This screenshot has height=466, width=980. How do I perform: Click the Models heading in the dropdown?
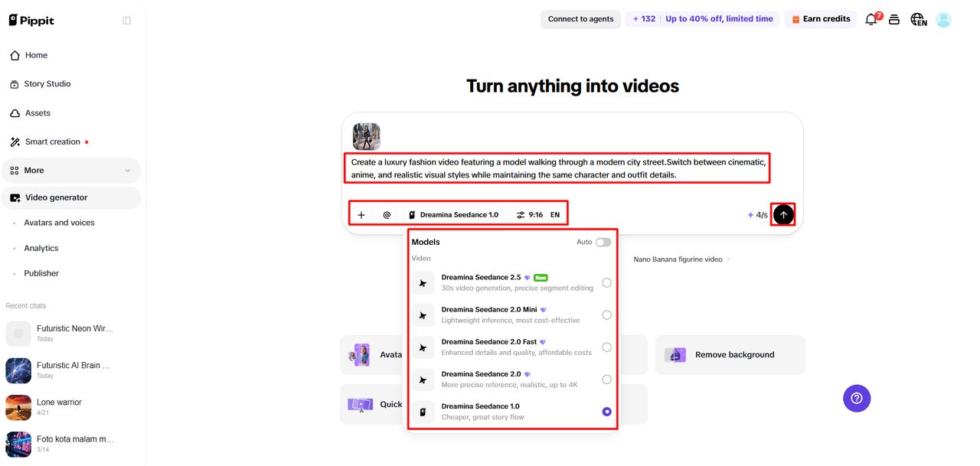click(426, 243)
